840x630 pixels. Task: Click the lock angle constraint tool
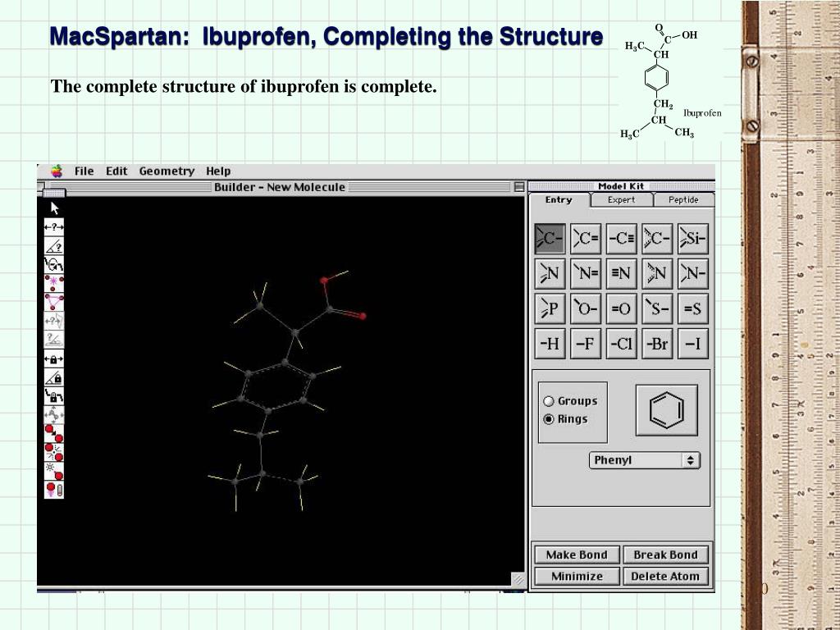tap(54, 377)
